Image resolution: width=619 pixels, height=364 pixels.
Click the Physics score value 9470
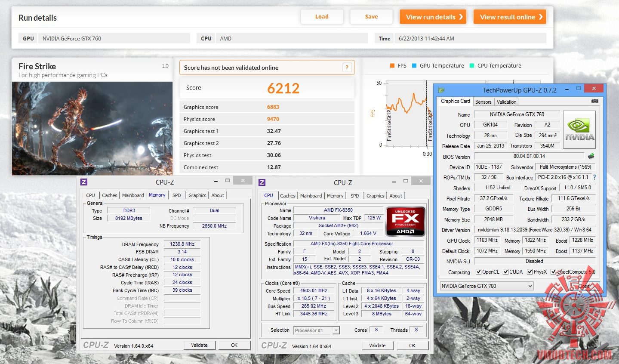tap(273, 119)
